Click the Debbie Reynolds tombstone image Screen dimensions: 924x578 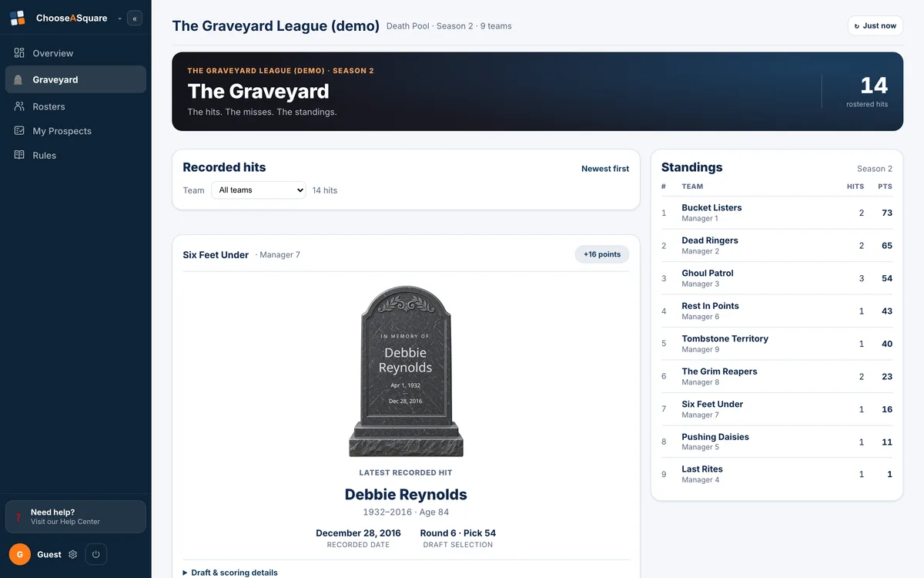[x=407, y=371]
